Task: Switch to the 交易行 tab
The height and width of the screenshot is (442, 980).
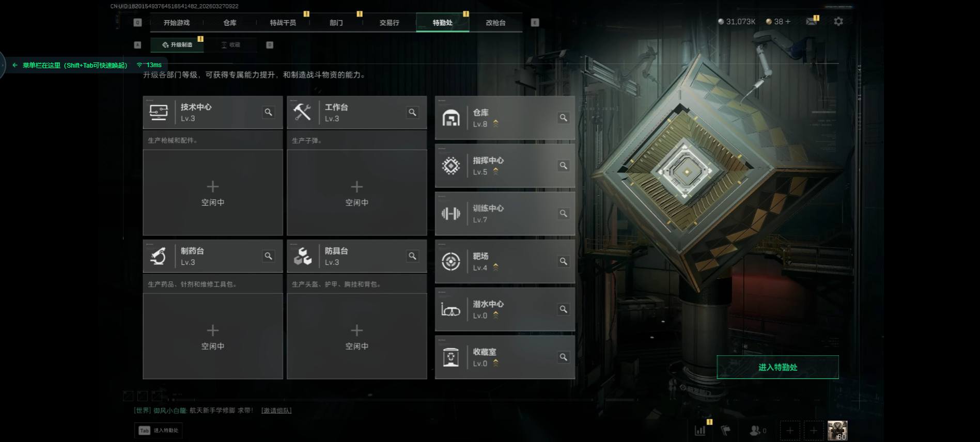Action: coord(390,23)
